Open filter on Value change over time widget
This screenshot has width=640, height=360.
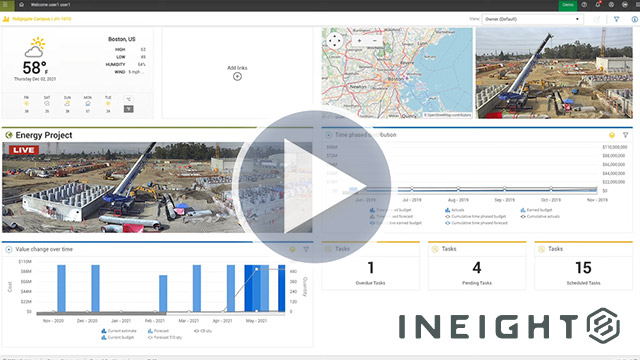point(306,249)
